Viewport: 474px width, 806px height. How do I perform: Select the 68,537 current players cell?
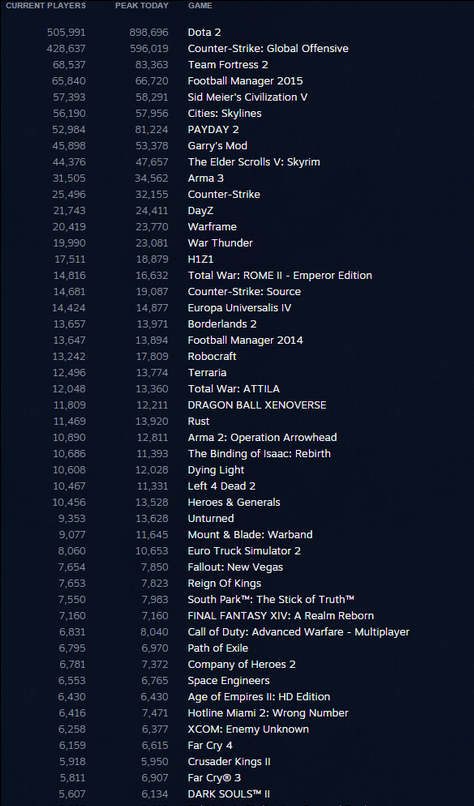(x=69, y=65)
